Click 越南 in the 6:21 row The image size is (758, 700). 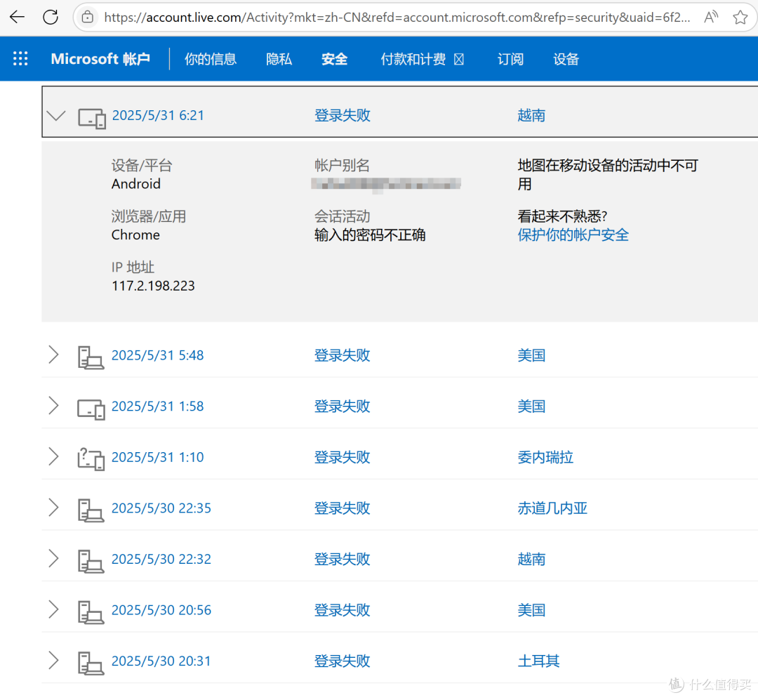point(531,116)
